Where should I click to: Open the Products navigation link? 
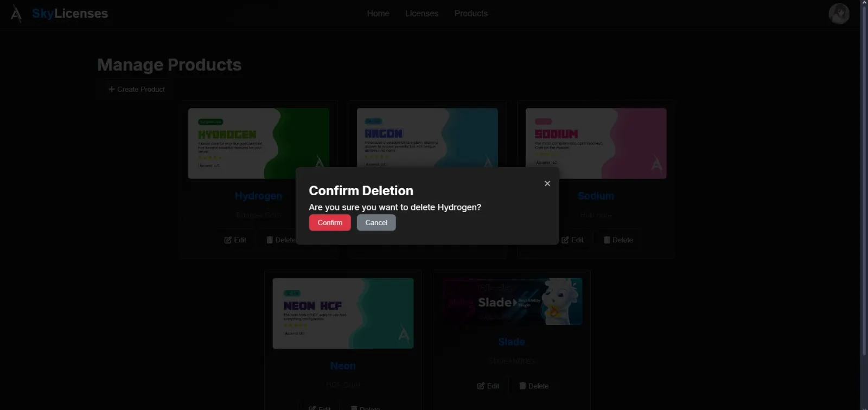[471, 14]
